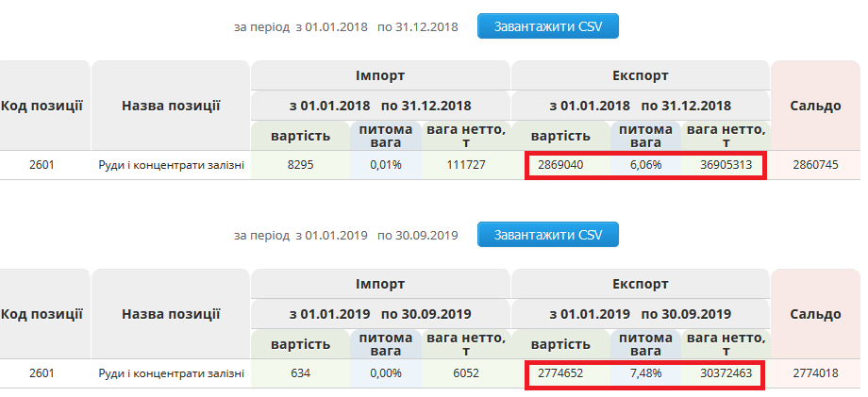Select the balance value 2860745
This screenshot has height=397, width=868.
(x=816, y=165)
